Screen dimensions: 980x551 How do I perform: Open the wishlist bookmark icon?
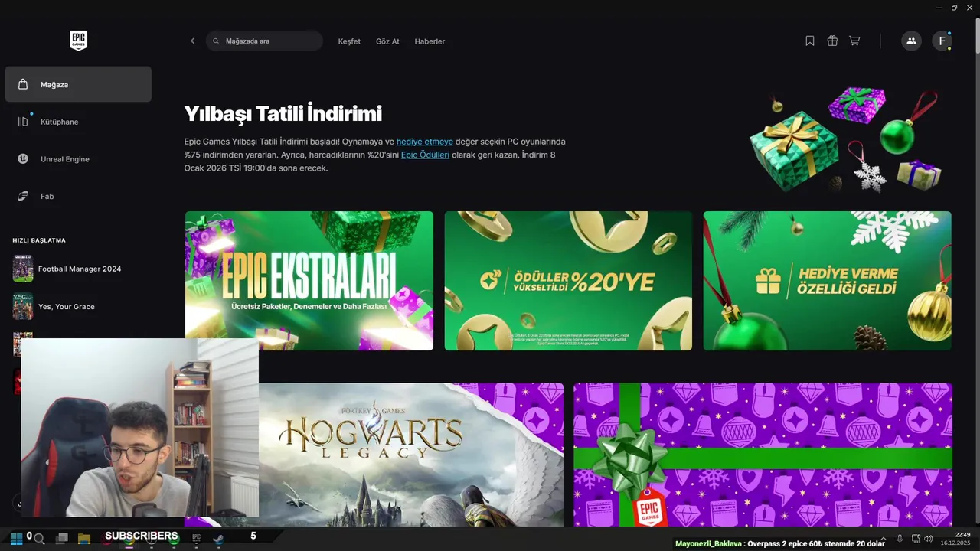pyautogui.click(x=810, y=41)
